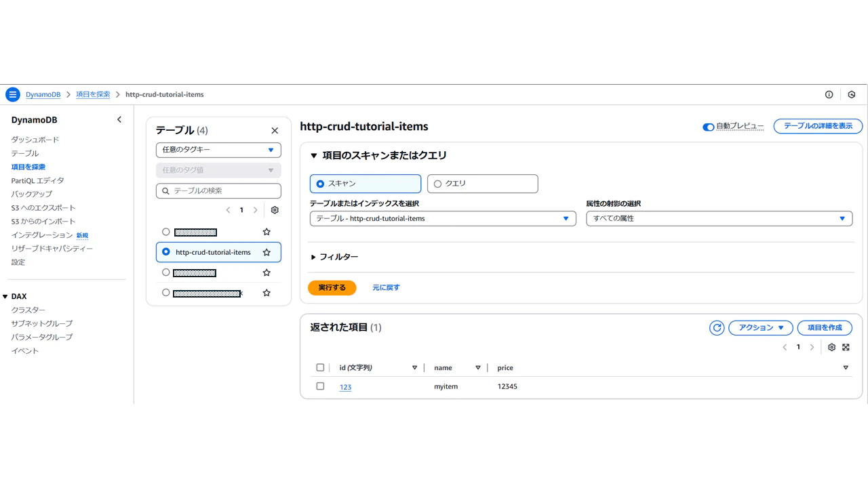Open リザーブドキャパシティー in the sidebar
The height and width of the screenshot is (488, 868).
click(x=52, y=249)
